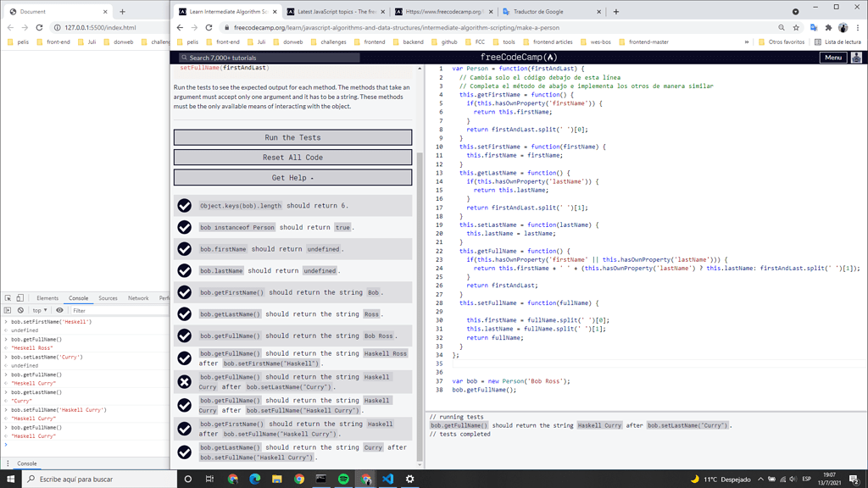Viewport: 868px width, 488px height.
Task: Click the site security lock in the address bar
Action: tap(227, 26)
